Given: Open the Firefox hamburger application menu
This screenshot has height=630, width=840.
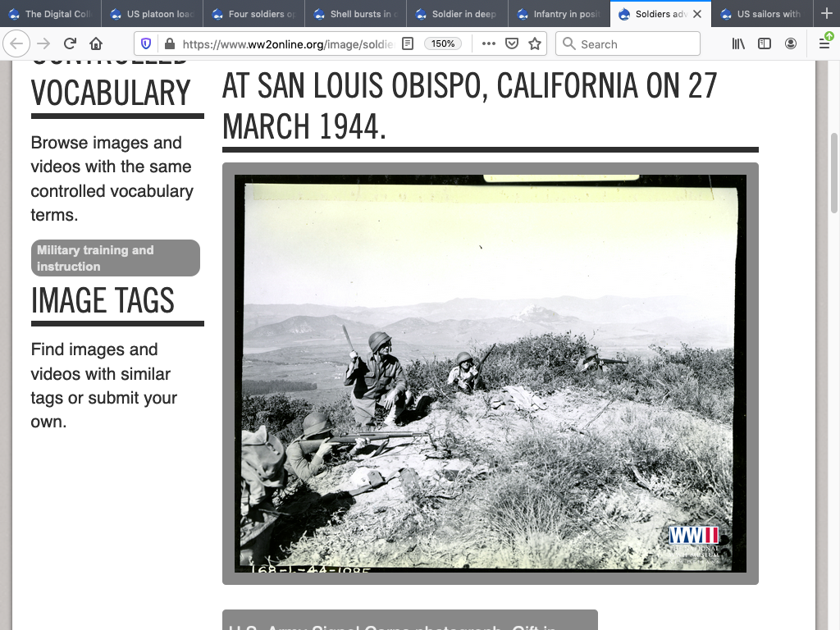Looking at the screenshot, I should pos(824,44).
